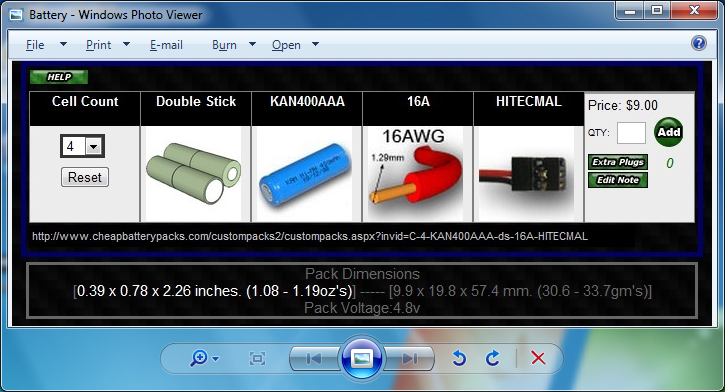The height and width of the screenshot is (392, 725).
Task: Open the E-mail option
Action: [x=166, y=45]
